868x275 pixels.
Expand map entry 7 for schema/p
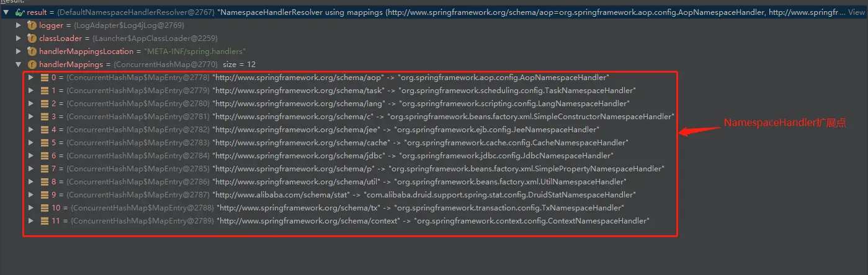coord(31,169)
